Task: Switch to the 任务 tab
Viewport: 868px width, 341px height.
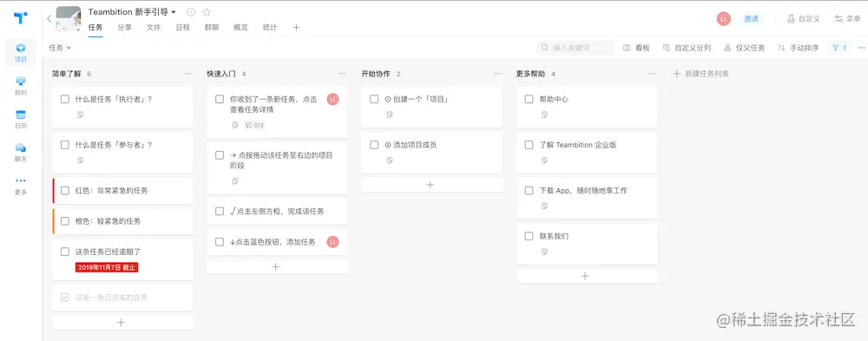Action: pos(95,27)
